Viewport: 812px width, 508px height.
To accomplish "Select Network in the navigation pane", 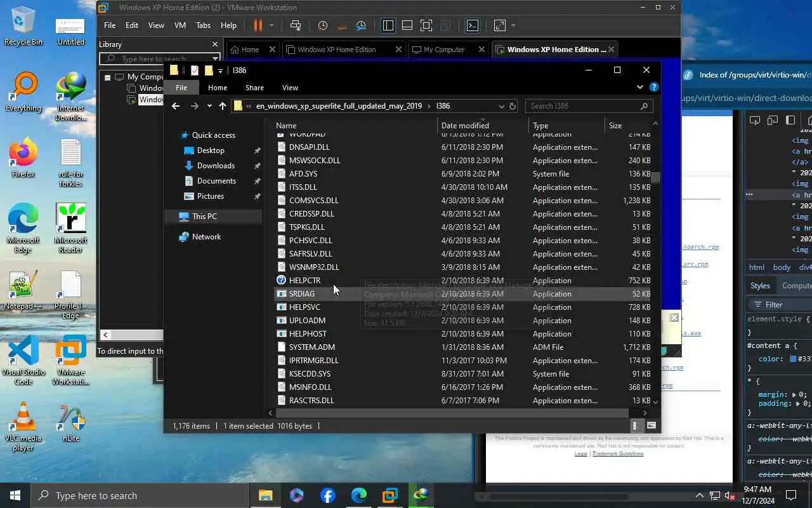I will coord(206,237).
